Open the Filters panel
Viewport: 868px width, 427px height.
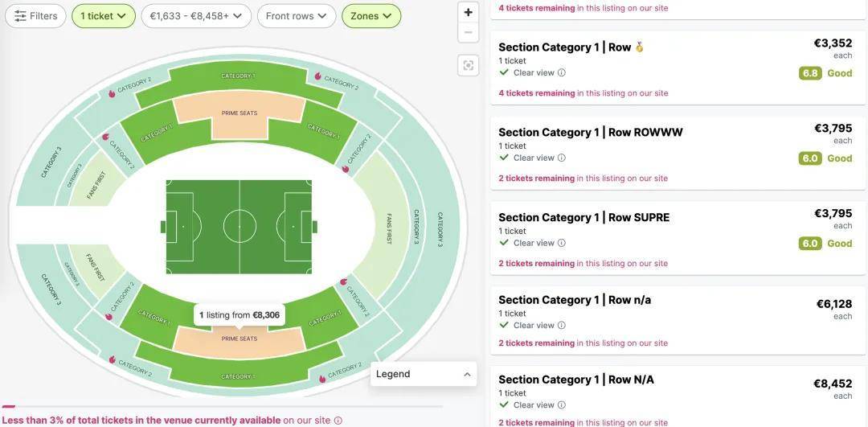point(35,16)
